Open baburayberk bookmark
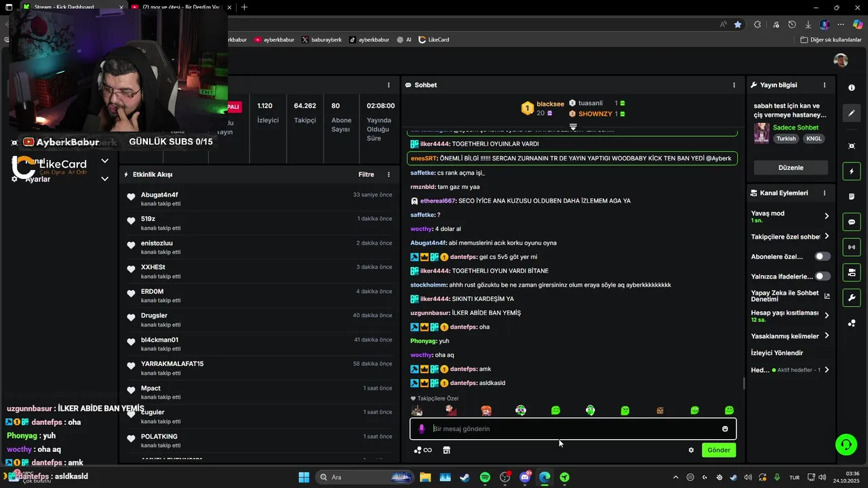The image size is (868, 488). pos(321,39)
